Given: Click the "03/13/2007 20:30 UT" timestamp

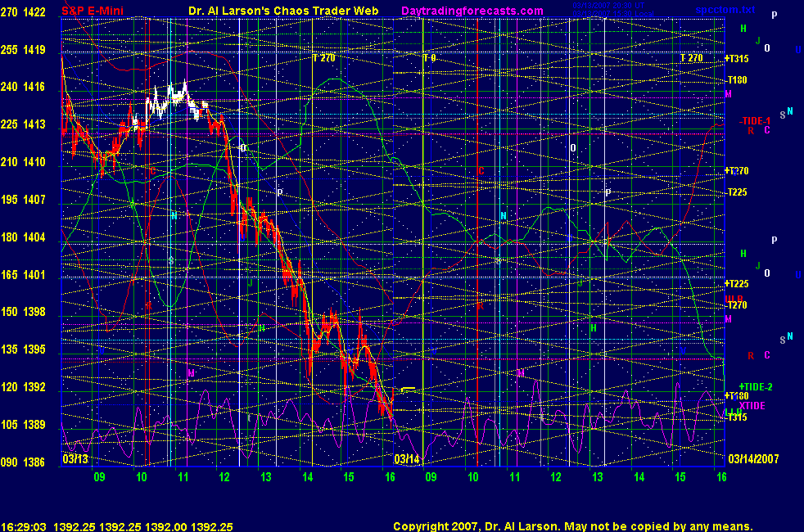Looking at the screenshot, I should (x=608, y=6).
